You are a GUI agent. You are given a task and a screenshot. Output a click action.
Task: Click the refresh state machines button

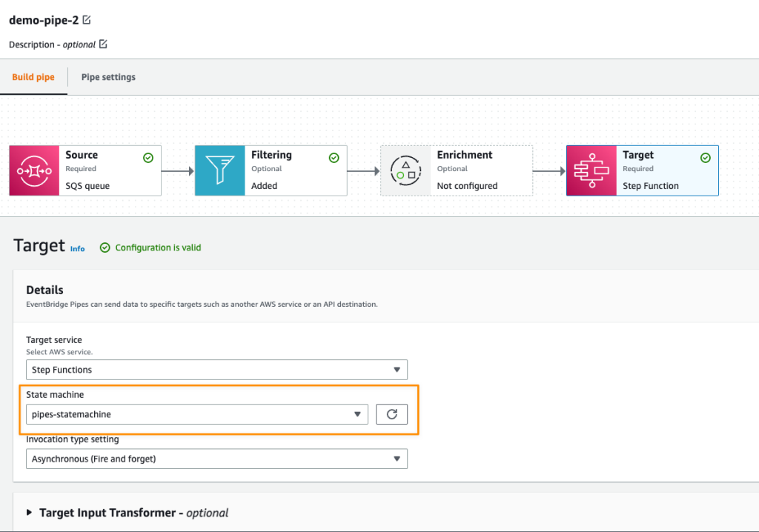coord(391,414)
